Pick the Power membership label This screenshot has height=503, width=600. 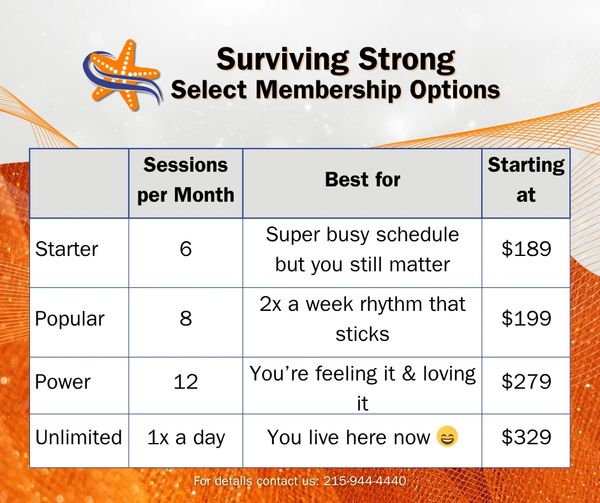[62, 382]
